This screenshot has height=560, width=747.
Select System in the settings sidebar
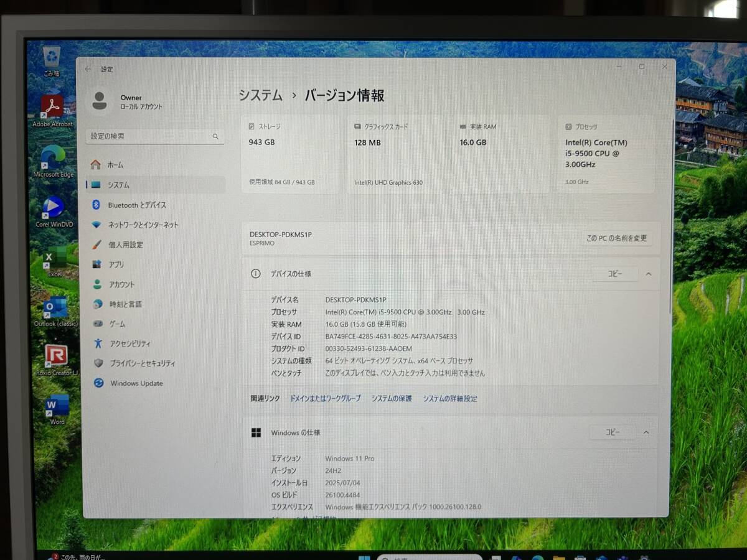(156, 185)
